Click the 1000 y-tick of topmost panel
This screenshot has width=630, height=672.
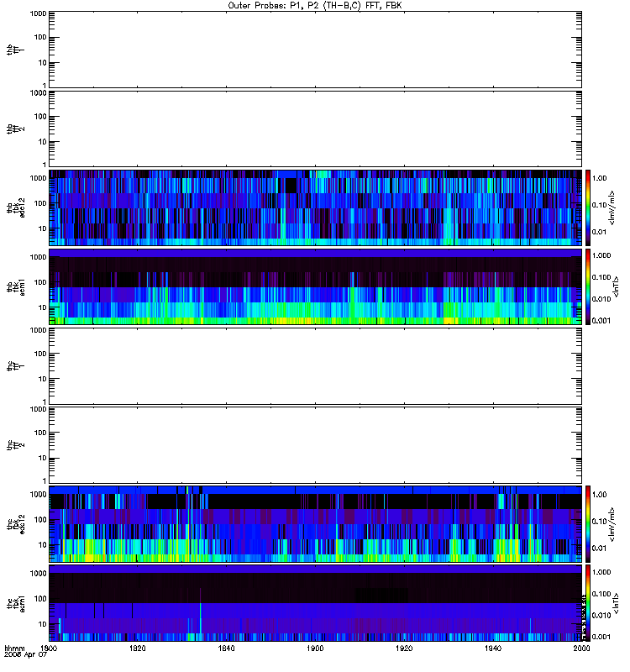pyautogui.click(x=38, y=13)
